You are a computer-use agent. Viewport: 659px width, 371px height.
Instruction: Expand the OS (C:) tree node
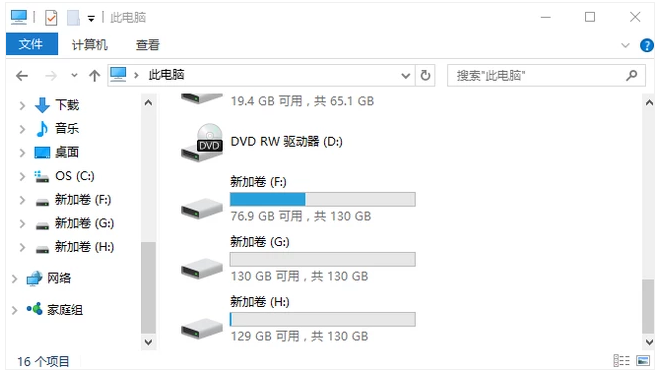[x=22, y=176]
